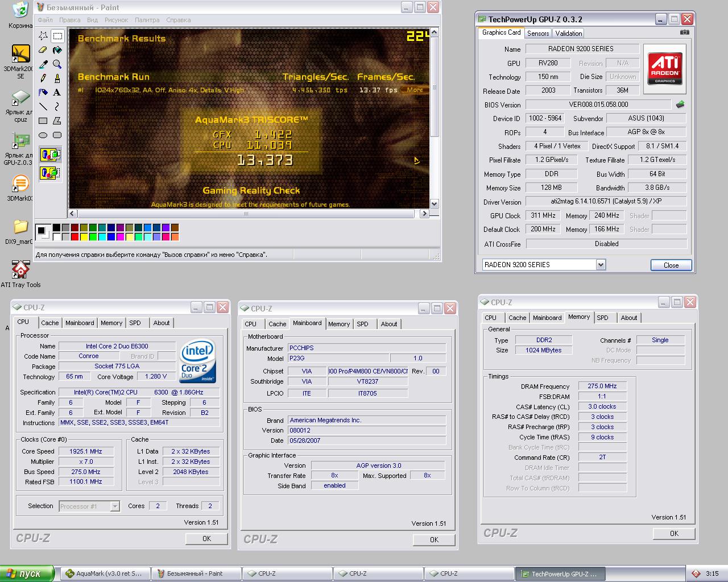Choose the Brush tool in Paint

pyautogui.click(x=57, y=78)
